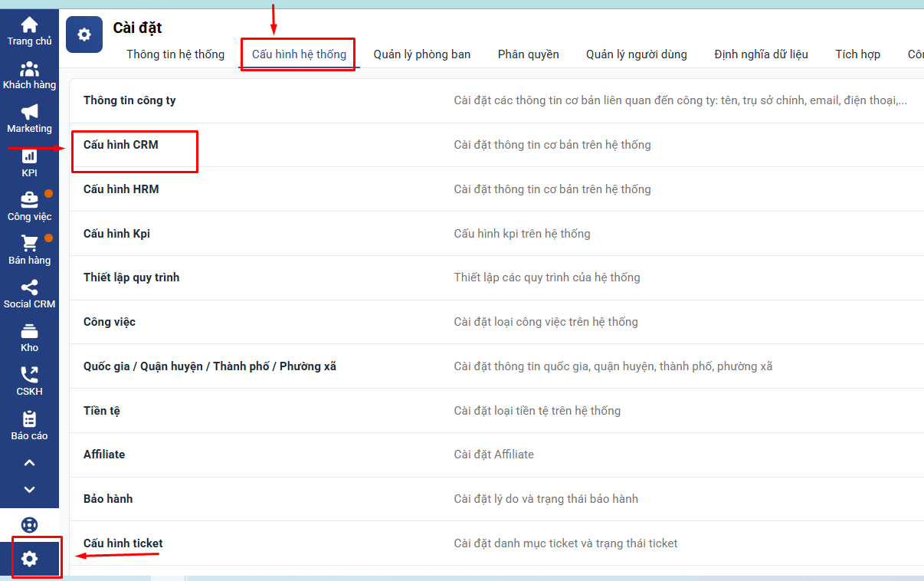Click the support lifebuoy icon in sidebar
The width and height of the screenshot is (924, 581).
(29, 525)
